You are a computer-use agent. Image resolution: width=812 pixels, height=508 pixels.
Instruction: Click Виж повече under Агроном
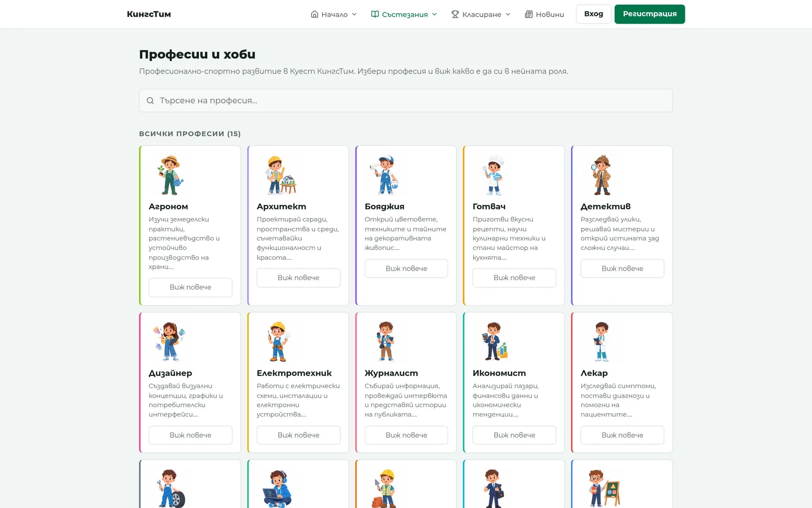point(190,287)
